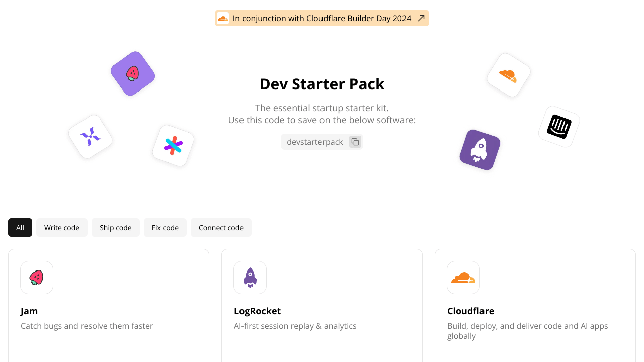Click the Cloudflare cloud logo on the Cloudflare card

click(x=463, y=277)
